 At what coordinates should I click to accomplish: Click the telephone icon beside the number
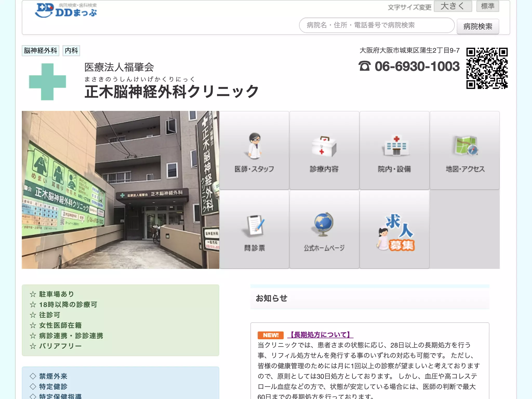(x=364, y=66)
